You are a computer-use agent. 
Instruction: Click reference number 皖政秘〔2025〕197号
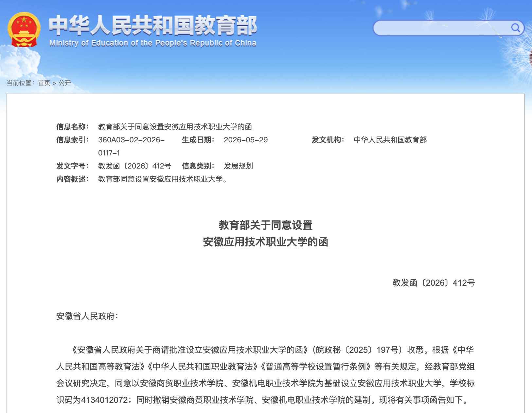(357, 350)
